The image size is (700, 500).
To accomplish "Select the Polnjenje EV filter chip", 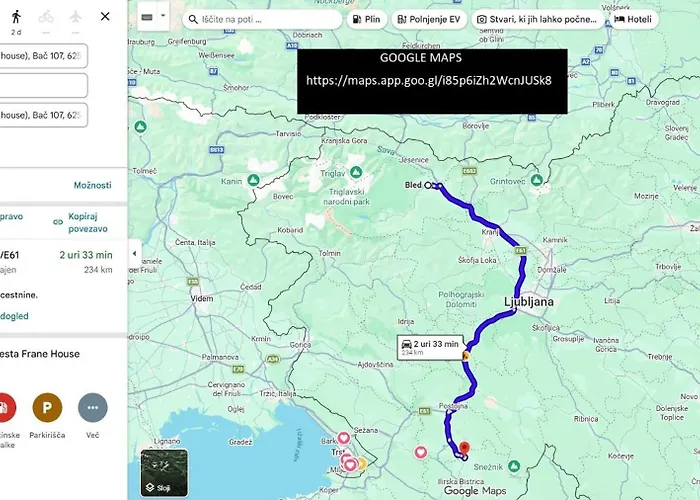I will [x=428, y=19].
